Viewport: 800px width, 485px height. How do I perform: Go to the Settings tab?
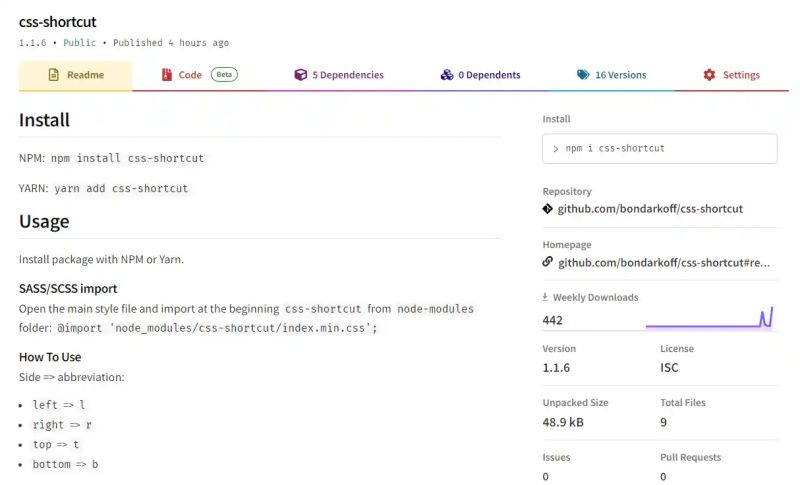pos(731,75)
